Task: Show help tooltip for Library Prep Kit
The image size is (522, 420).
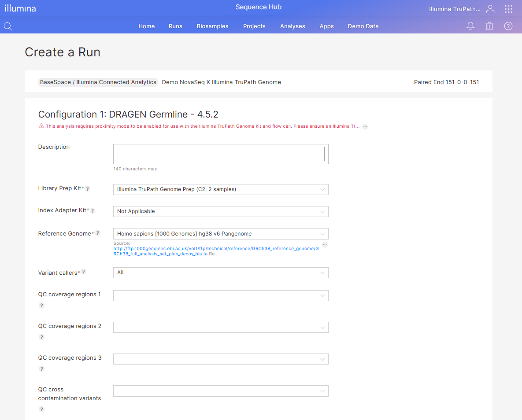Action: point(88,189)
